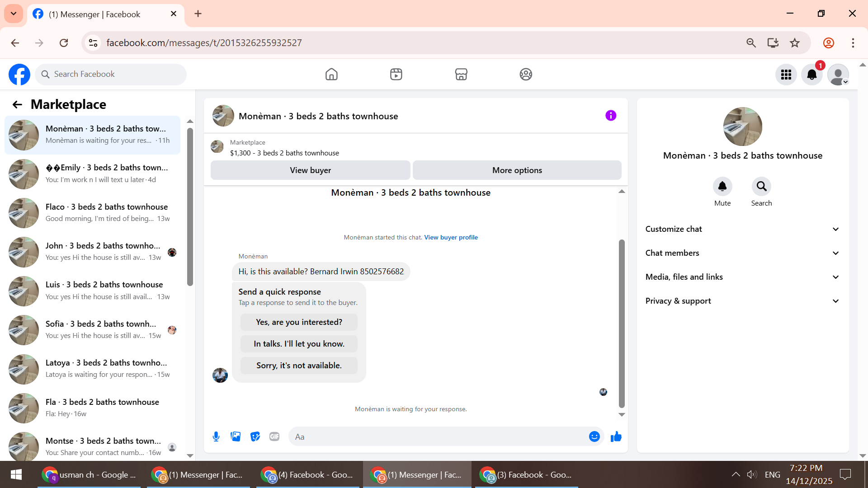868x488 pixels.
Task: Expand the Customize chat section
Action: (742, 229)
